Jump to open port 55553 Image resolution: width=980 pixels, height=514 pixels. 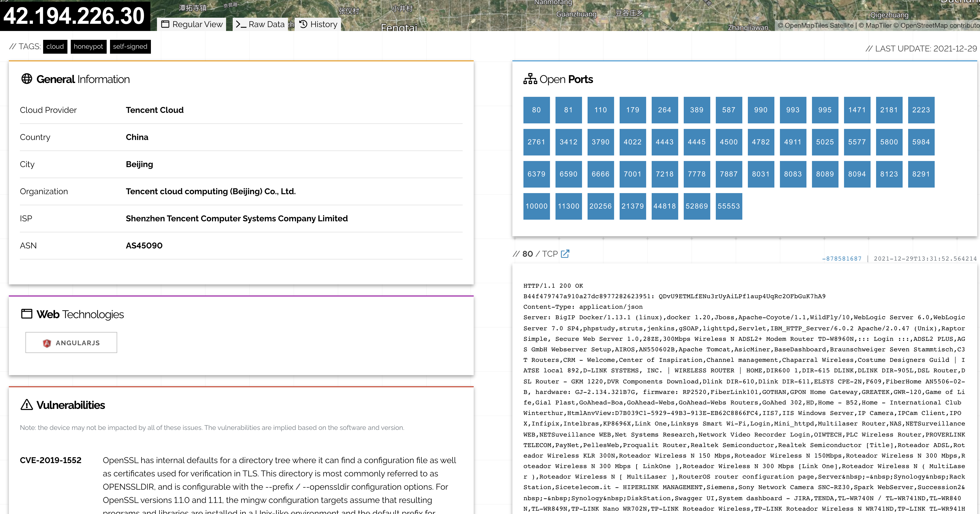pos(729,206)
